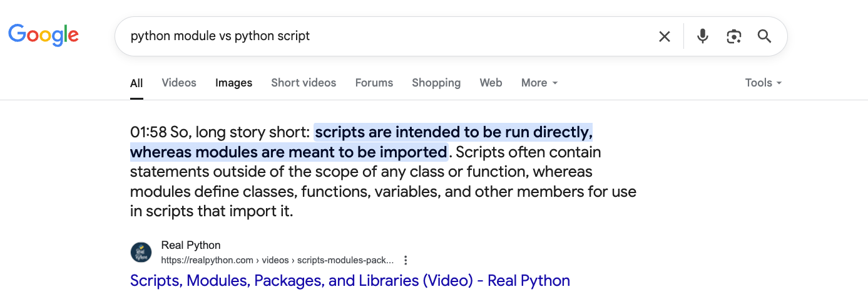Image resolution: width=868 pixels, height=299 pixels.
Task: Select the Web results tab
Action: (491, 83)
